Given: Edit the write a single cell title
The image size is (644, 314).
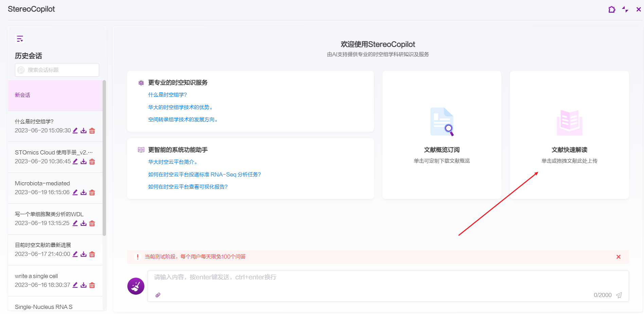Looking at the screenshot, I should click(75, 285).
